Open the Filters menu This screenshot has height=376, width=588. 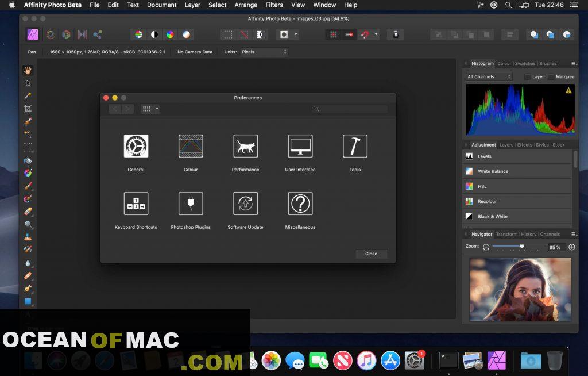(x=274, y=5)
